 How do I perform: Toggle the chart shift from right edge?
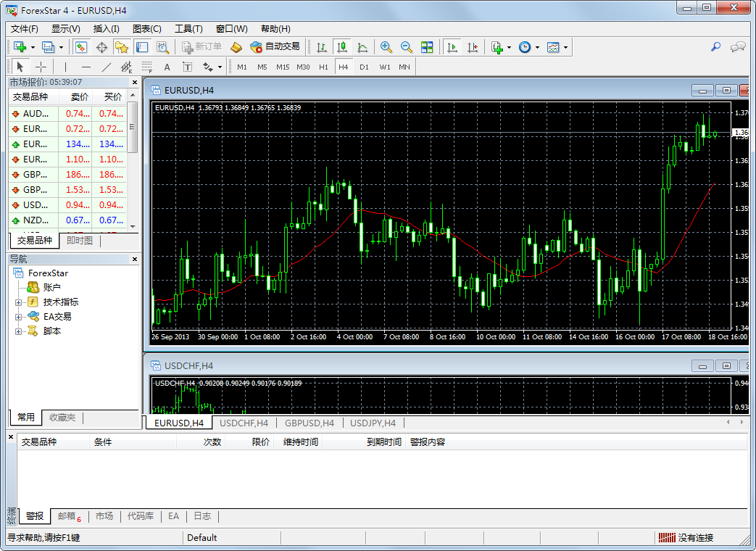click(x=474, y=46)
